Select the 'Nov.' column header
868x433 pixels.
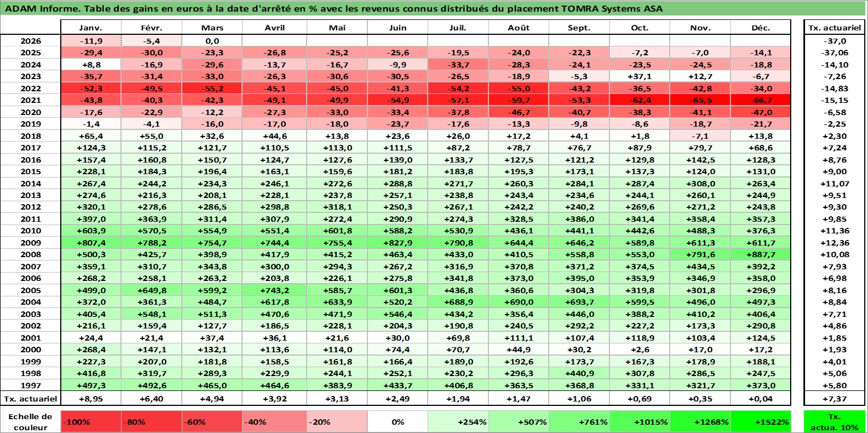700,28
